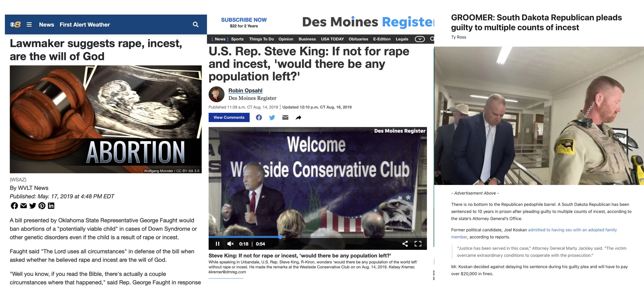Open the hamburger menu in WVLT header

click(x=29, y=24)
